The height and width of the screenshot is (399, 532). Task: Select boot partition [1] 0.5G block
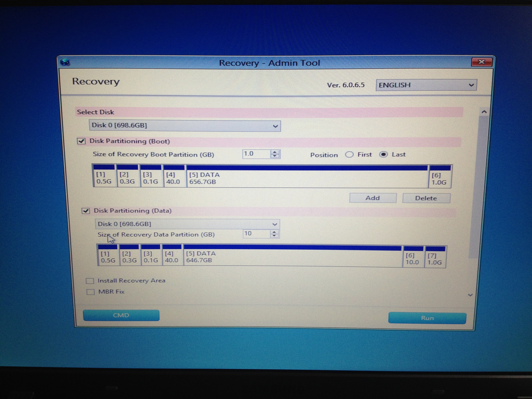tap(104, 176)
